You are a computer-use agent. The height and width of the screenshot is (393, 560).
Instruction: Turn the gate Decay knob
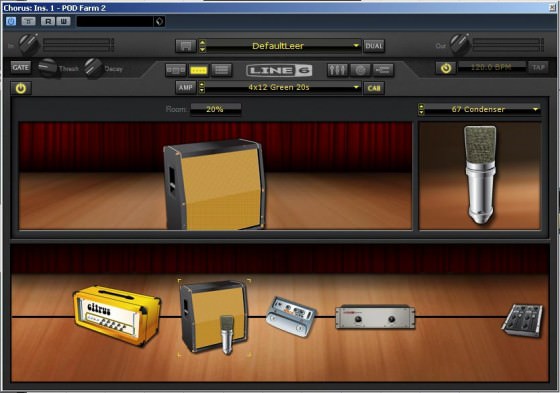pyautogui.click(x=93, y=68)
